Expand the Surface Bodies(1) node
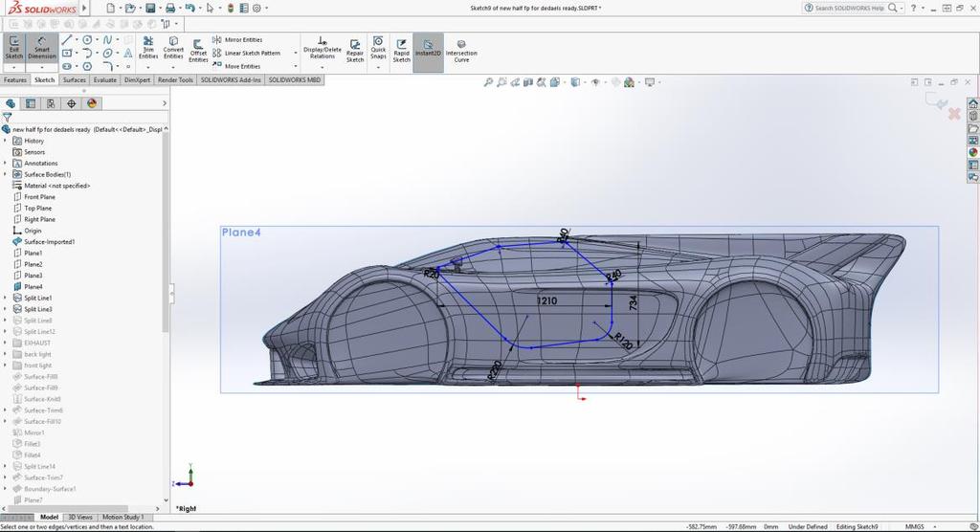 point(6,174)
